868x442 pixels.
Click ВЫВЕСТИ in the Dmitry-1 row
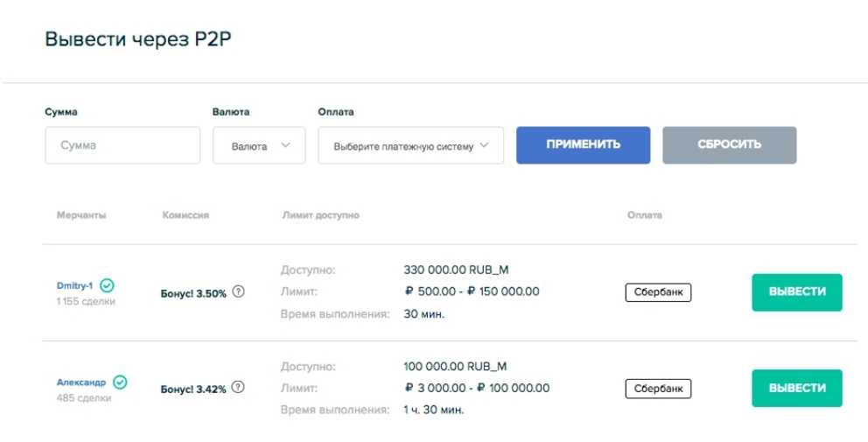coord(796,292)
